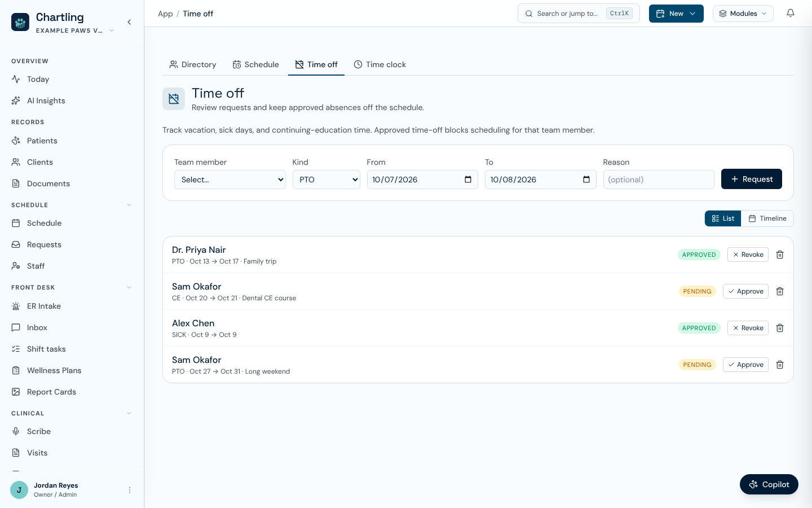Expand the Example Paws clinic switcher

pos(75,30)
